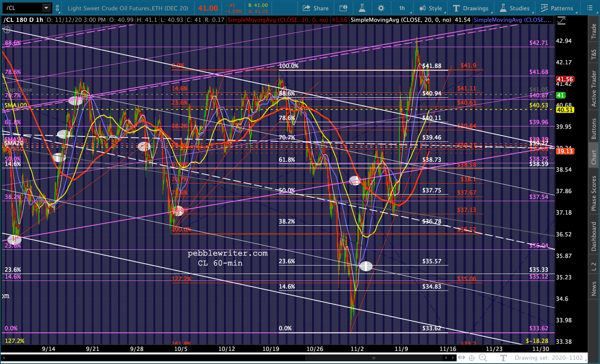Select the text T drawing tool at bottom
The height and width of the screenshot is (364, 600).
point(503,358)
